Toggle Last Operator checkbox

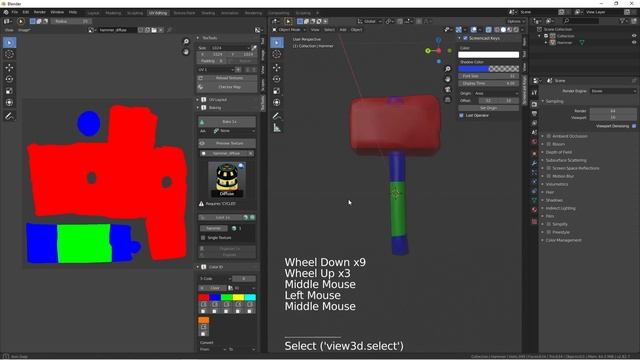462,116
